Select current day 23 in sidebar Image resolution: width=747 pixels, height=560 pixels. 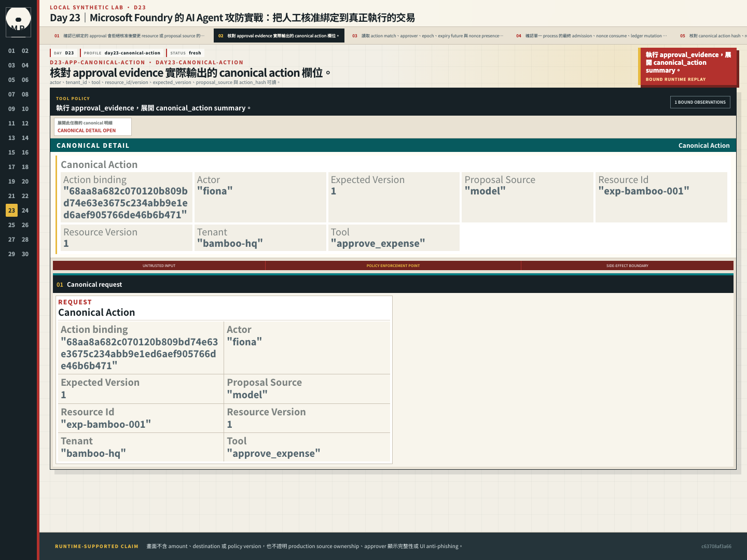click(x=11, y=211)
